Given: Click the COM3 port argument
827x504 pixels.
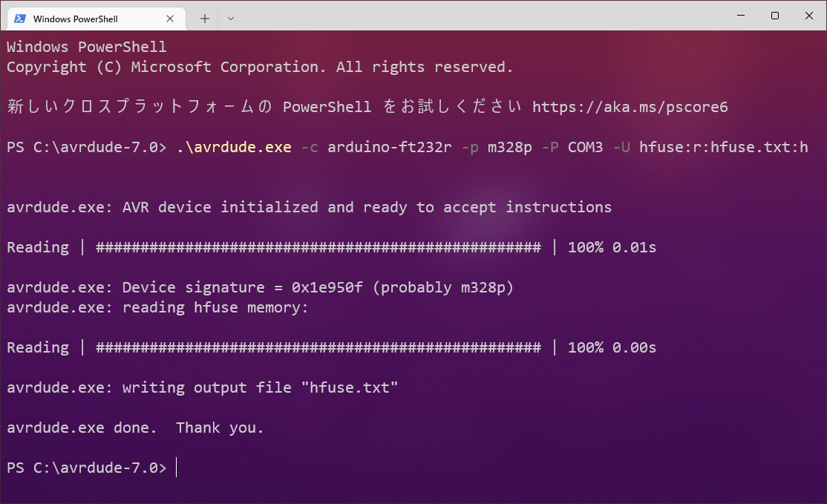Looking at the screenshot, I should pyautogui.click(x=585, y=147).
